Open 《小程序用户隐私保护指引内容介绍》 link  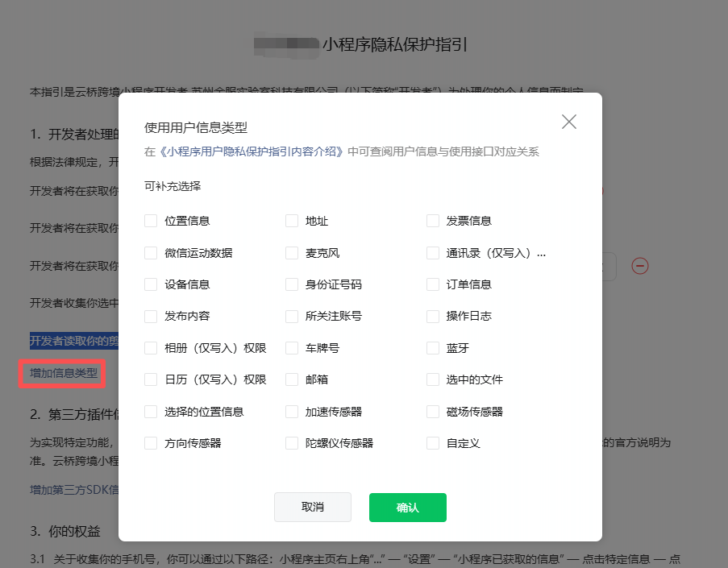pos(252,151)
